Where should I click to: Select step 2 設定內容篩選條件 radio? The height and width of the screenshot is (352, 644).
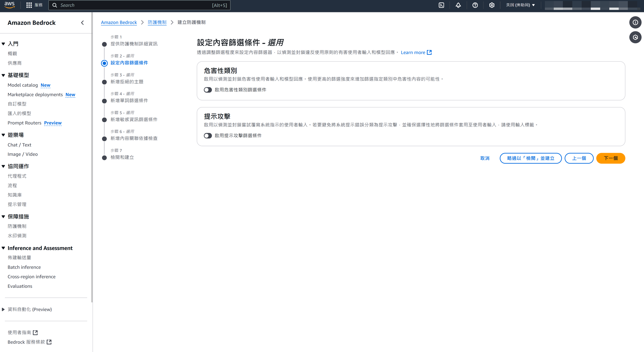pos(104,63)
